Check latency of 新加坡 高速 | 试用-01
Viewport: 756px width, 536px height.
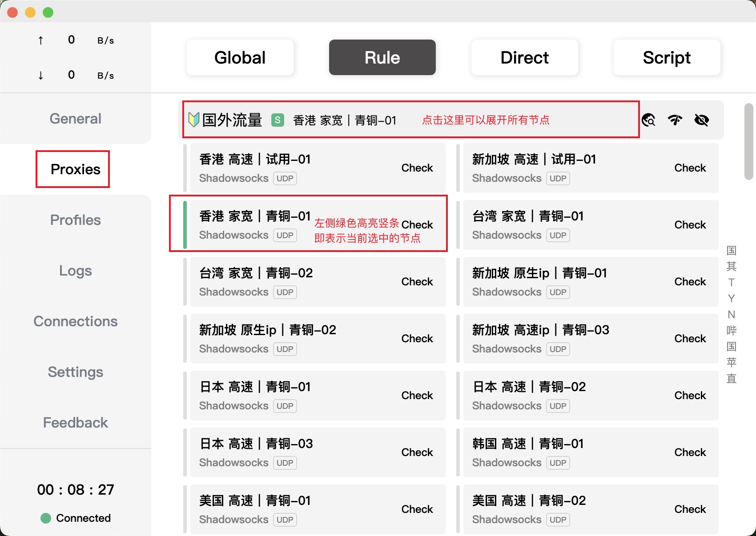[690, 168]
